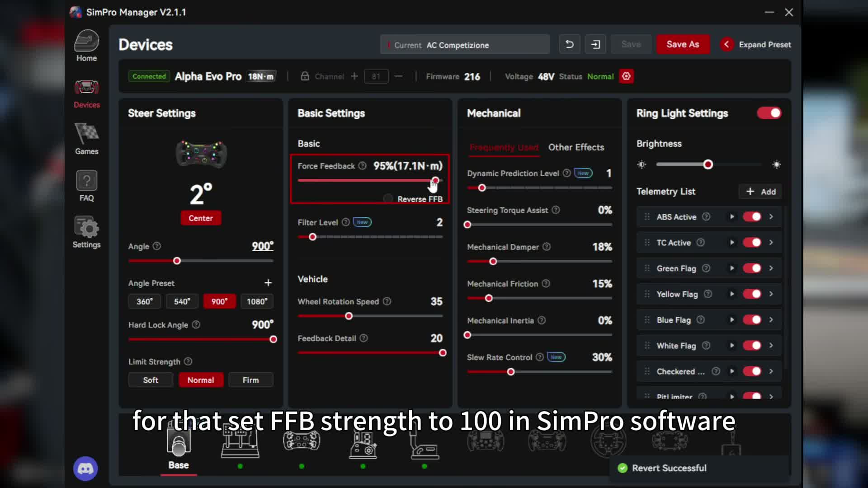
Task: Expand Blue Flag row details chevron
Action: (x=771, y=320)
